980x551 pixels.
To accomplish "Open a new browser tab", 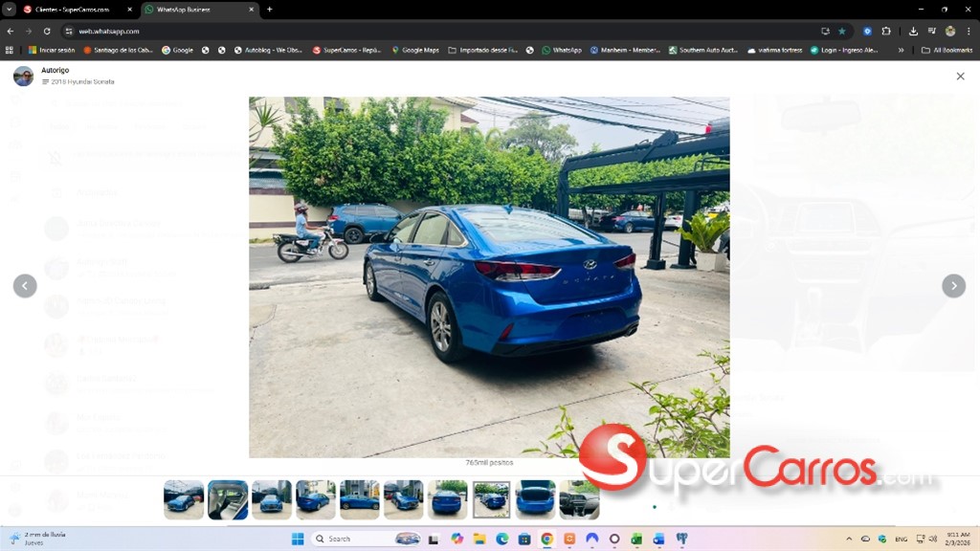I will pyautogui.click(x=269, y=10).
